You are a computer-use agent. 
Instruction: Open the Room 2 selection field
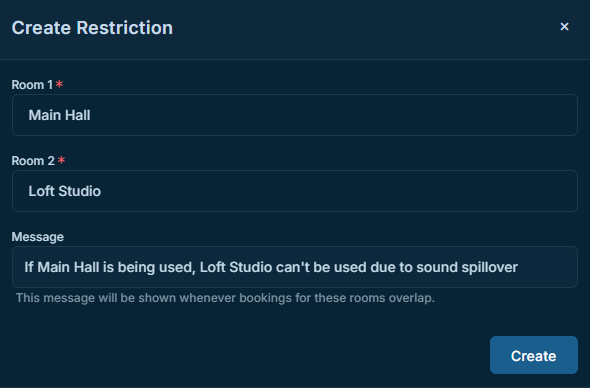[x=295, y=191]
